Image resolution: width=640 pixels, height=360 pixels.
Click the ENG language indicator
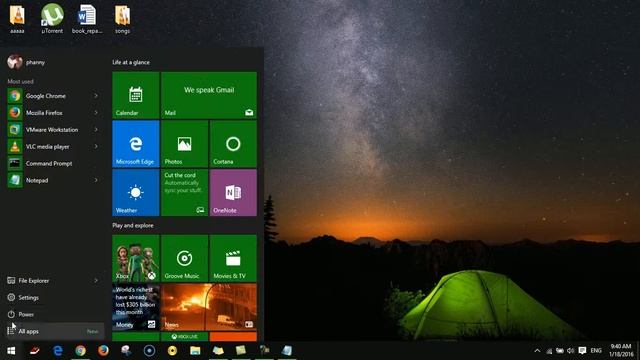(x=596, y=351)
